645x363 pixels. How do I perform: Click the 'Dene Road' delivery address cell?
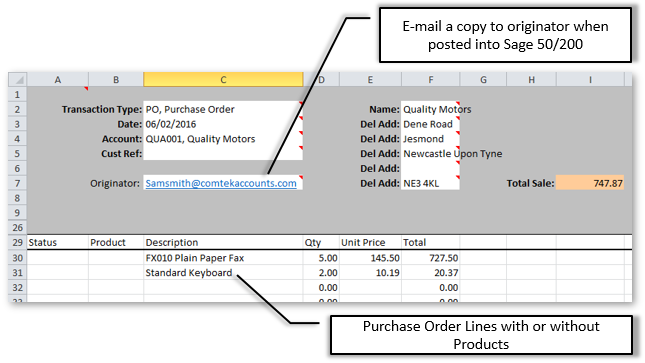[x=430, y=124]
